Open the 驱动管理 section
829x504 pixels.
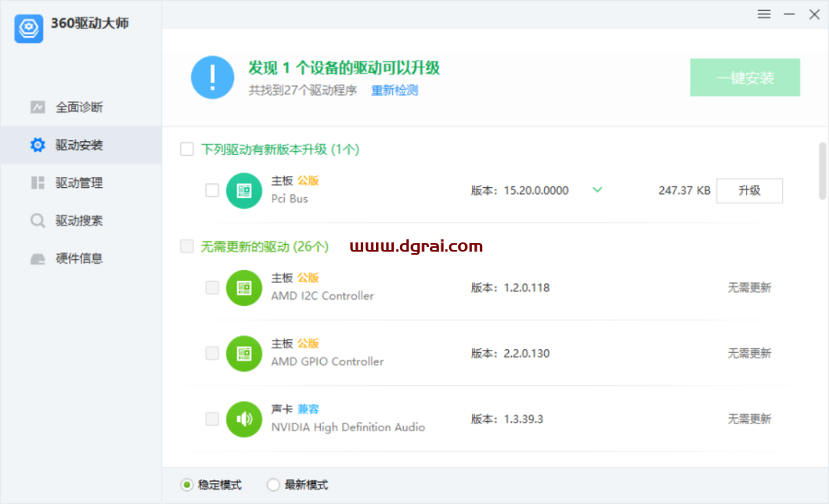[81, 183]
